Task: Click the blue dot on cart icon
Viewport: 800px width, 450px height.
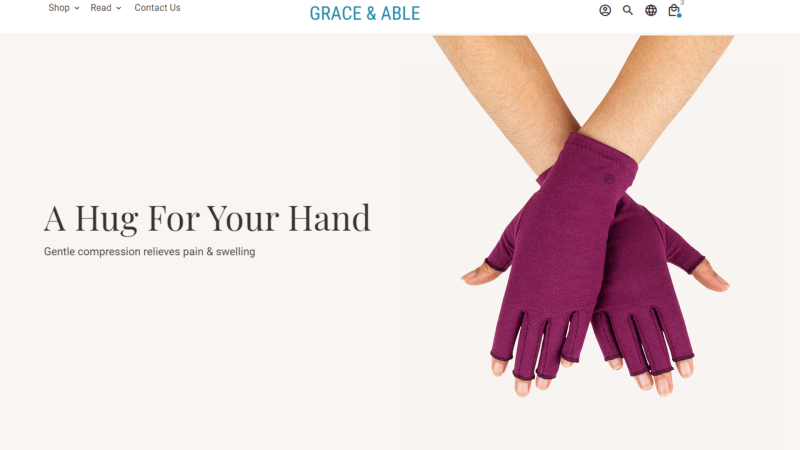Action: pos(680,15)
